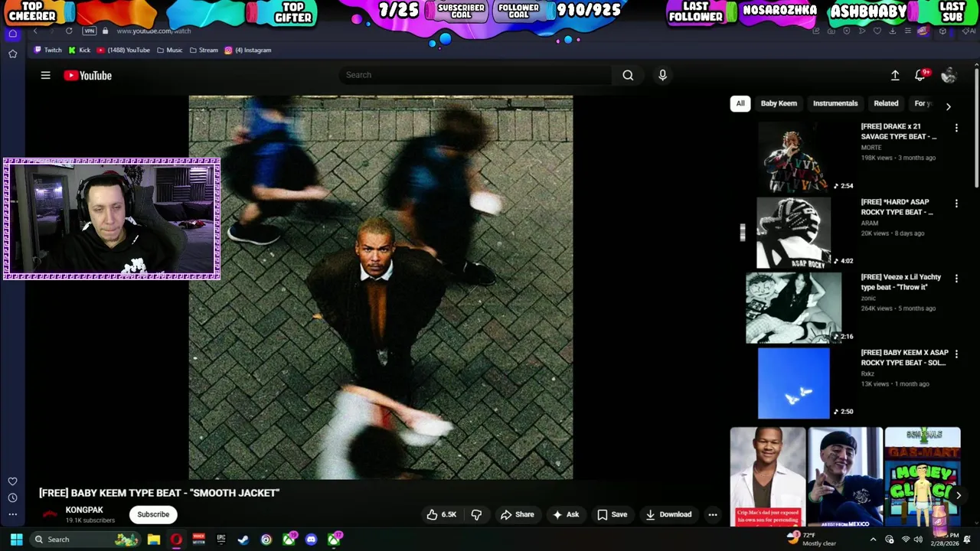
Task: Like the video with thumbs up
Action: point(441,514)
